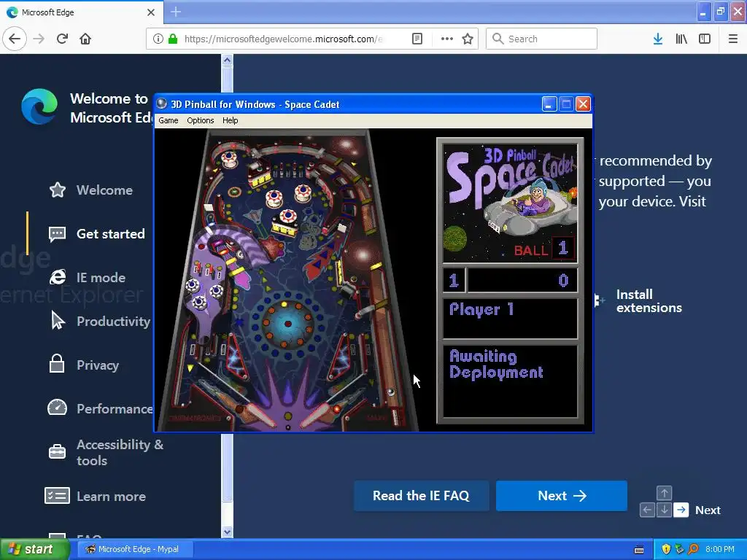Click the BALL 1 indicator

coord(544,249)
